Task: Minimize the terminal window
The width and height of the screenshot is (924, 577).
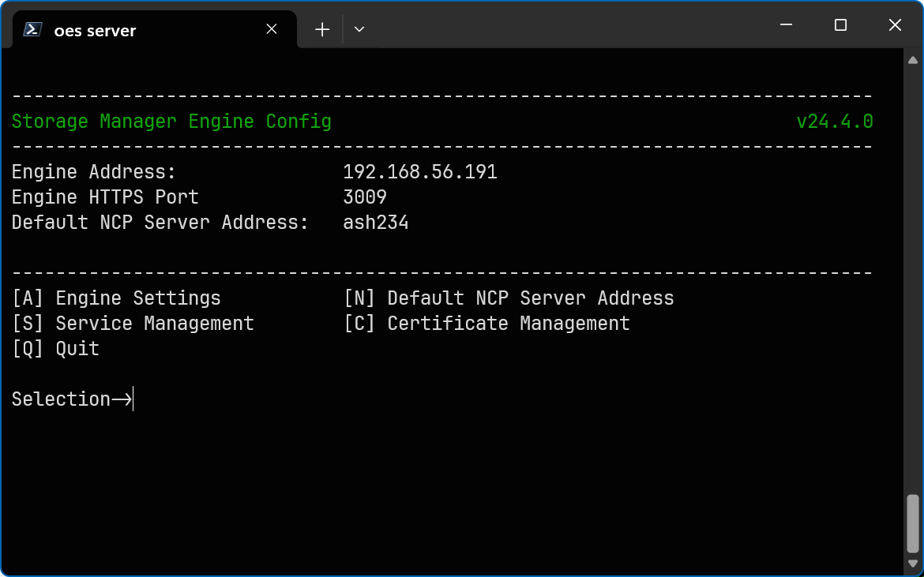Action: [x=786, y=25]
